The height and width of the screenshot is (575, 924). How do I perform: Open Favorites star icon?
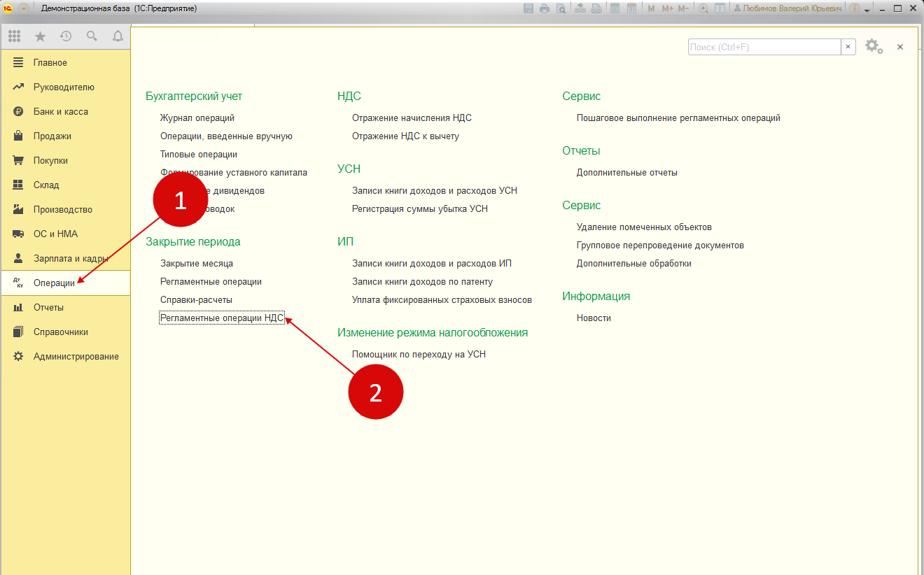pyautogui.click(x=40, y=36)
